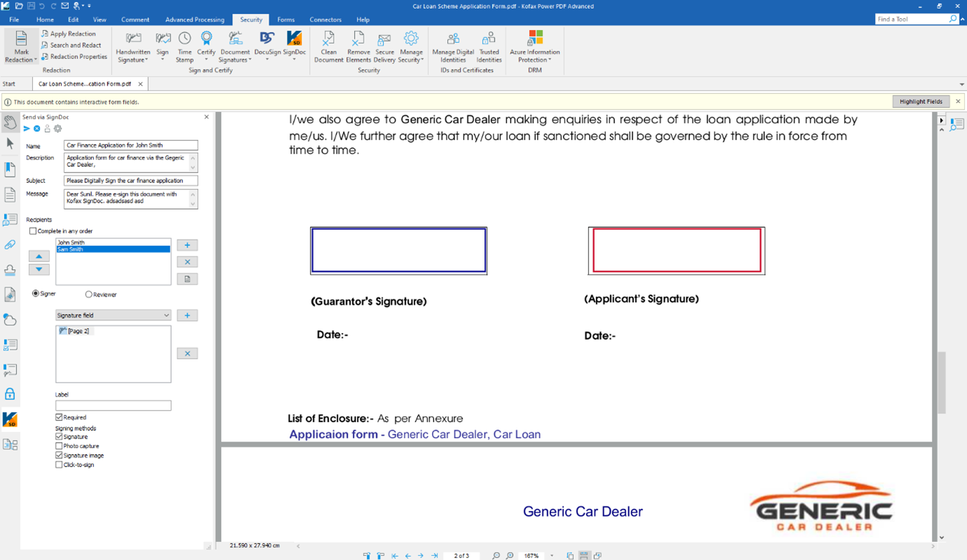Click the Handwritten Signature tool
This screenshot has width=967, height=560.
133,47
